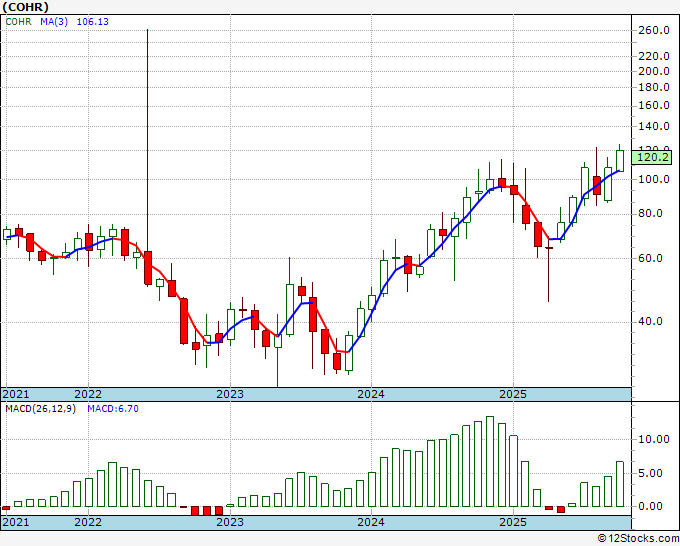Click the 200.0 price axis label
Screen dimensions: 680x546
coord(654,71)
